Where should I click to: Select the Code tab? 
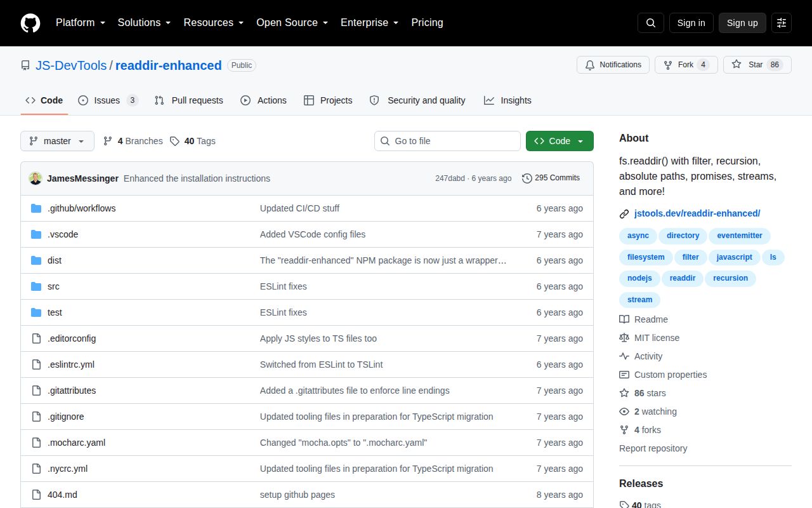[44, 100]
